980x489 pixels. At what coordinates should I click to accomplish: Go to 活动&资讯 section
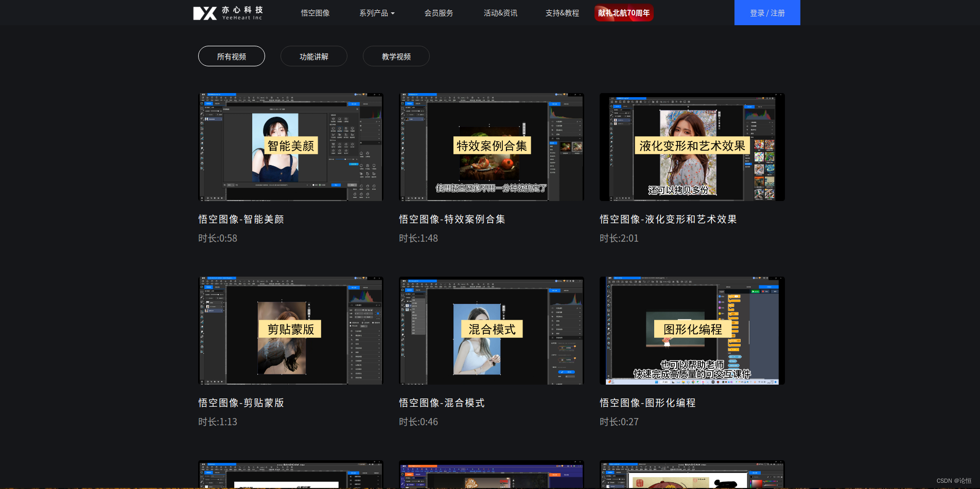tap(500, 13)
